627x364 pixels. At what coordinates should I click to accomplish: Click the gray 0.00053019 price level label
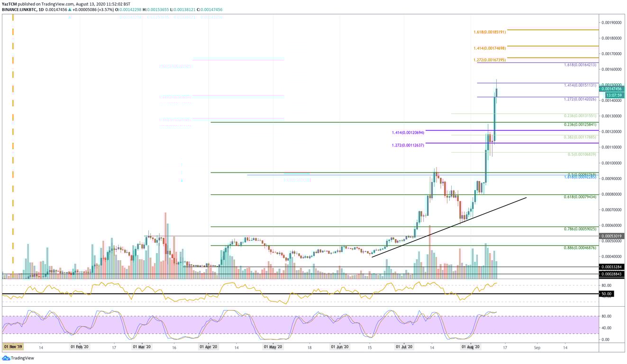click(611, 236)
